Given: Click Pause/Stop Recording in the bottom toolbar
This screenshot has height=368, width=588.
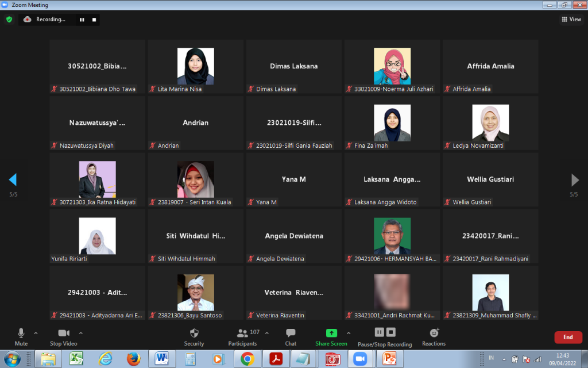Looking at the screenshot, I should (385, 336).
